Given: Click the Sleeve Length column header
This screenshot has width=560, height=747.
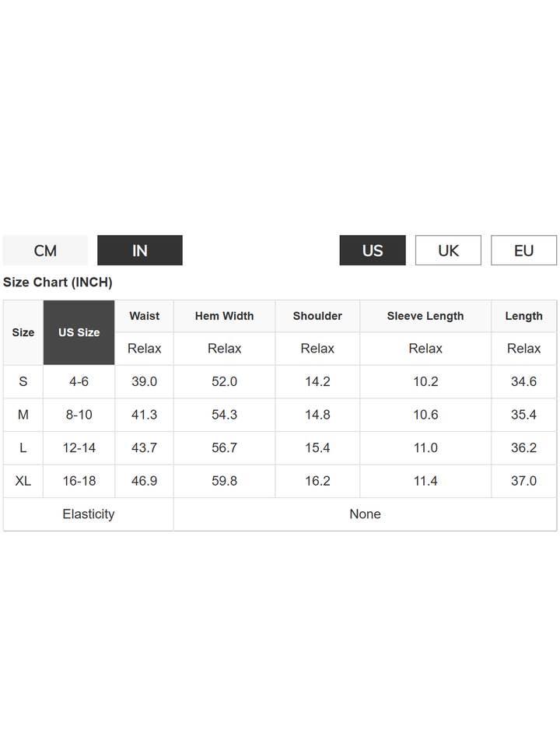Looking at the screenshot, I should click(425, 316).
